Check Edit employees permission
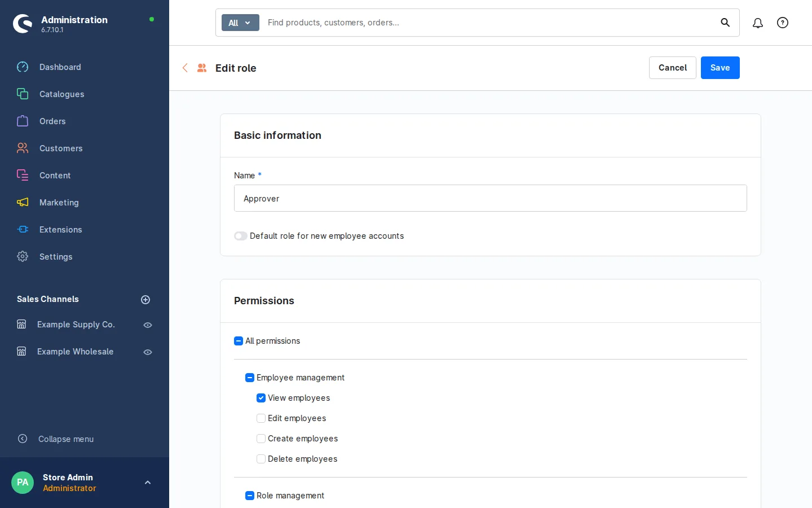812x508 pixels. click(x=261, y=418)
